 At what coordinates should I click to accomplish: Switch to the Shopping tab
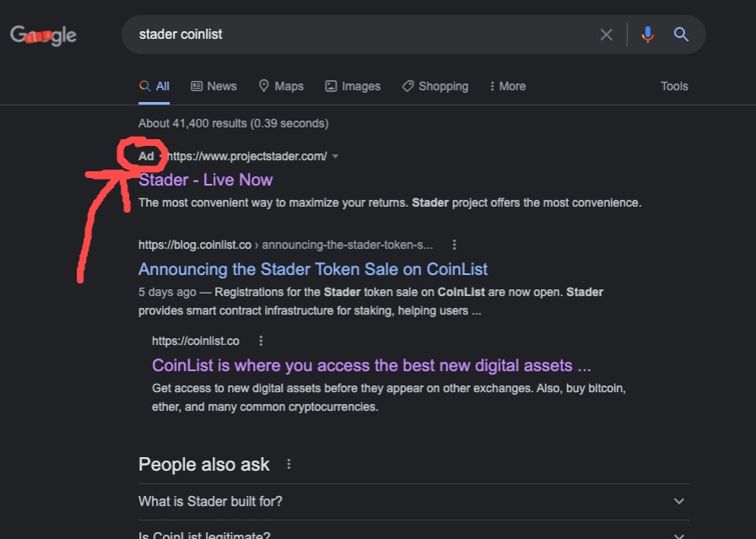click(x=435, y=86)
